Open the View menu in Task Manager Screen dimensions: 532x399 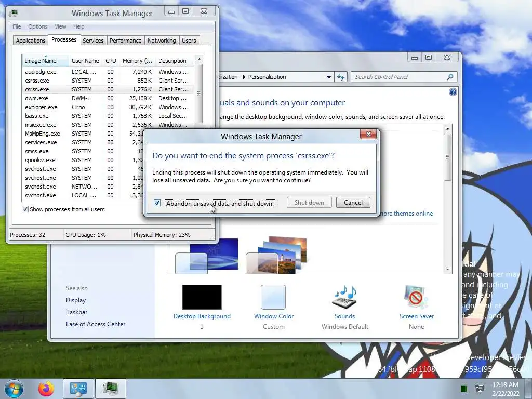(60, 26)
